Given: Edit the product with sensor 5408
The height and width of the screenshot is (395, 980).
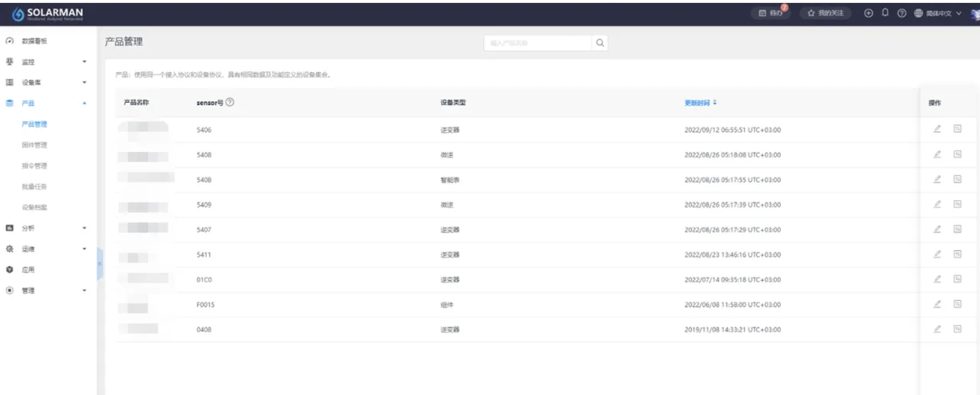Looking at the screenshot, I should pos(937,154).
